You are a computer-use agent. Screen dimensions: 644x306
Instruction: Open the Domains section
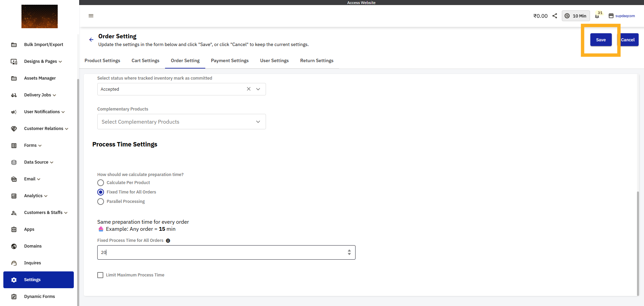pyautogui.click(x=33, y=246)
